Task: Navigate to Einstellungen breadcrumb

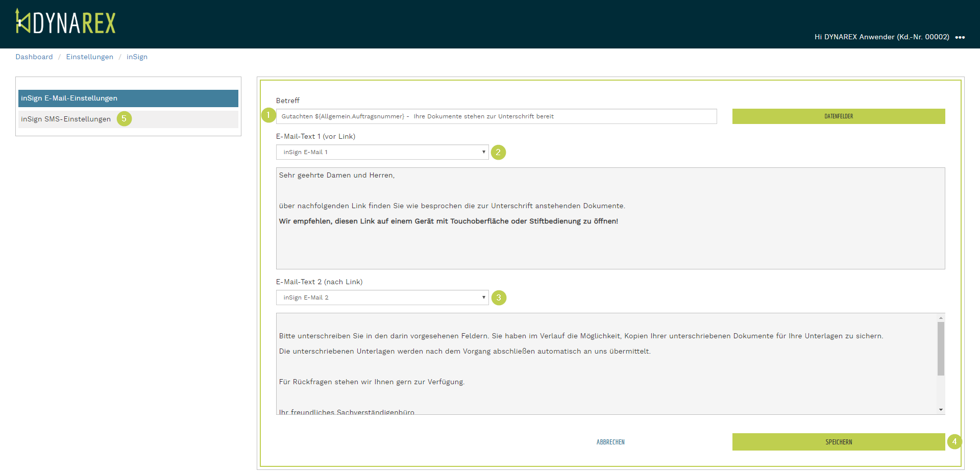Action: pyautogui.click(x=90, y=57)
